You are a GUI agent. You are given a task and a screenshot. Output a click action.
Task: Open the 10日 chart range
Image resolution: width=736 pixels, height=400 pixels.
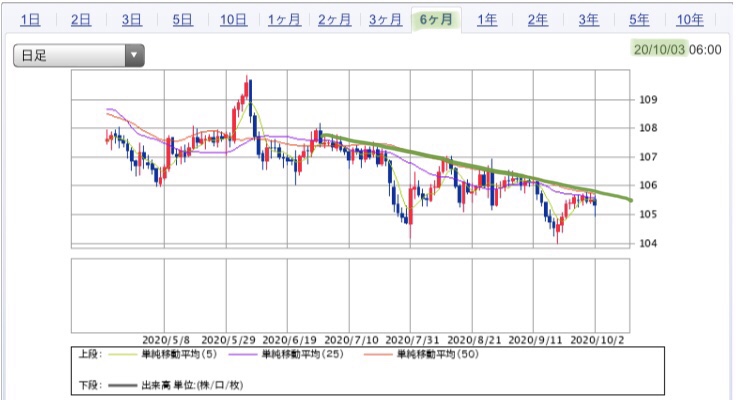[x=233, y=20]
